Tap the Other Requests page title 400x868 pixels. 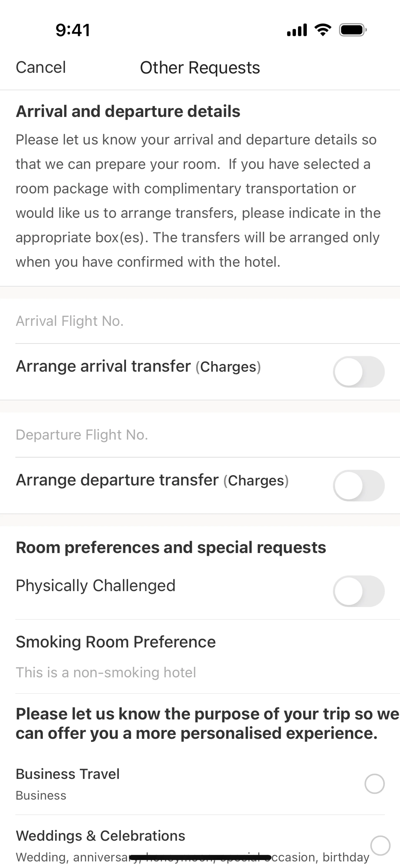(200, 68)
